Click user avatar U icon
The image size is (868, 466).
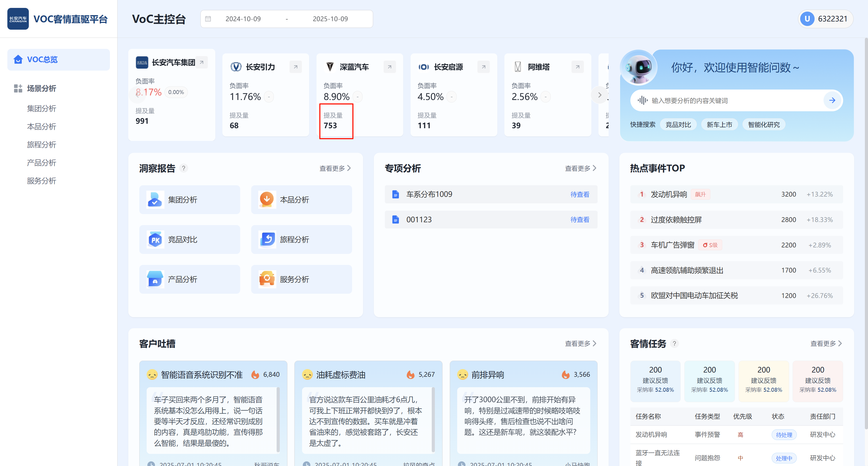(807, 19)
